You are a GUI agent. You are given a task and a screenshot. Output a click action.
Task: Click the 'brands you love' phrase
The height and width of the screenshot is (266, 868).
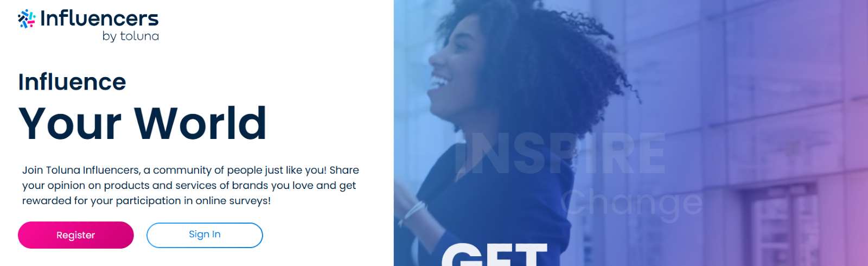[272, 185]
